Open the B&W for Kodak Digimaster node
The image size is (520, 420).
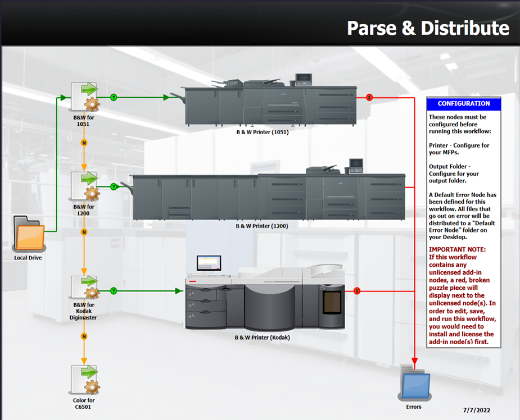(84, 290)
